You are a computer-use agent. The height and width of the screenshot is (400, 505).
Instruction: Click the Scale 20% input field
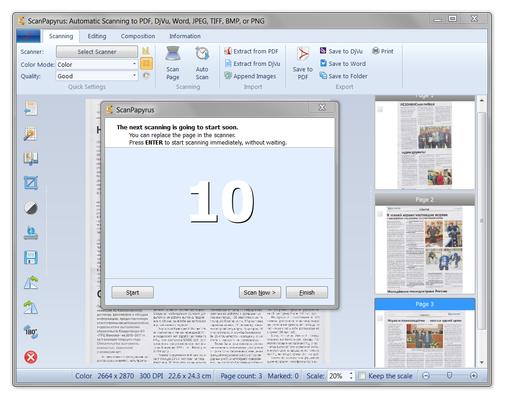coord(338,376)
